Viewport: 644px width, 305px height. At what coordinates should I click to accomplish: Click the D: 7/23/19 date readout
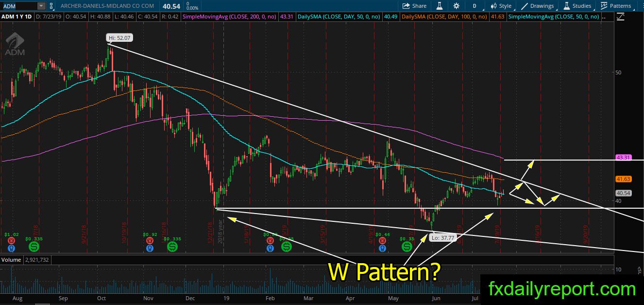coord(49,17)
